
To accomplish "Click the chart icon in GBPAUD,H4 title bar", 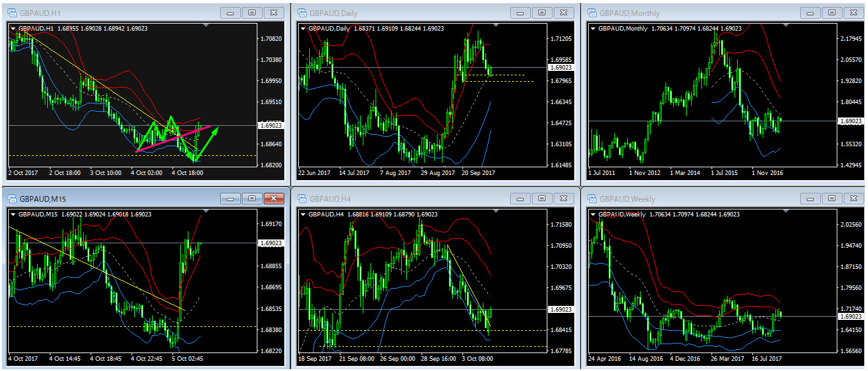I will click(301, 199).
